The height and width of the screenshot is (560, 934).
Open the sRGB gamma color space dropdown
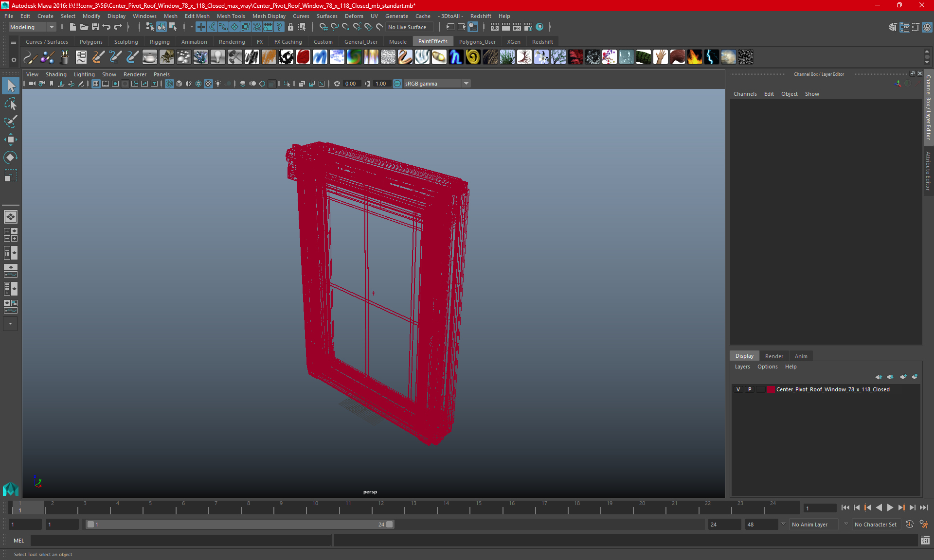pyautogui.click(x=437, y=84)
